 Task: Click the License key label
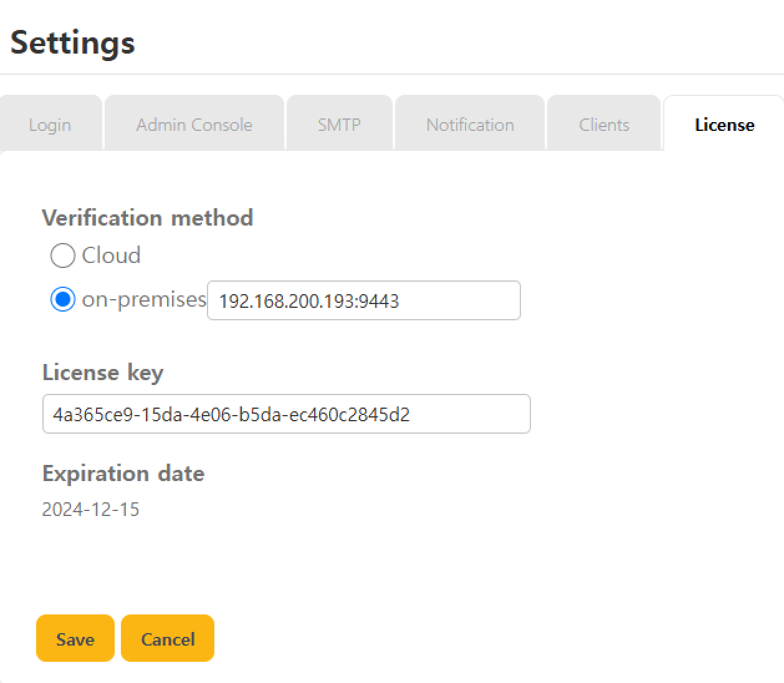click(102, 372)
